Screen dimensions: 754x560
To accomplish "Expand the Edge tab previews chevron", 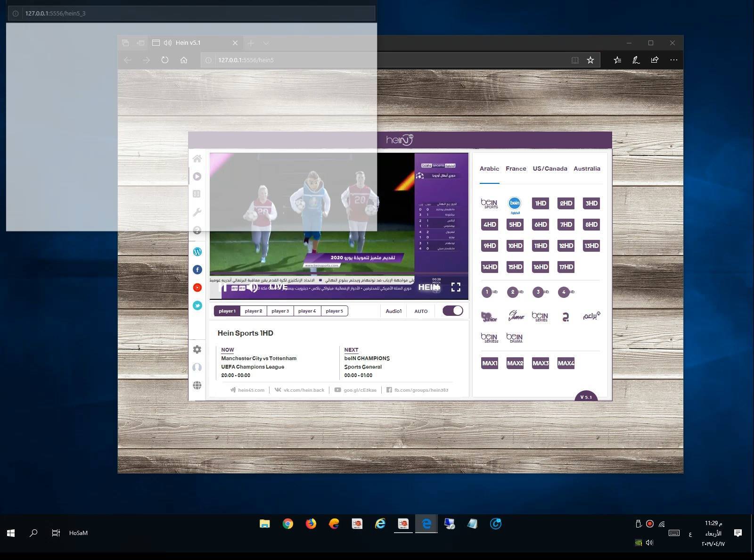I will click(266, 43).
